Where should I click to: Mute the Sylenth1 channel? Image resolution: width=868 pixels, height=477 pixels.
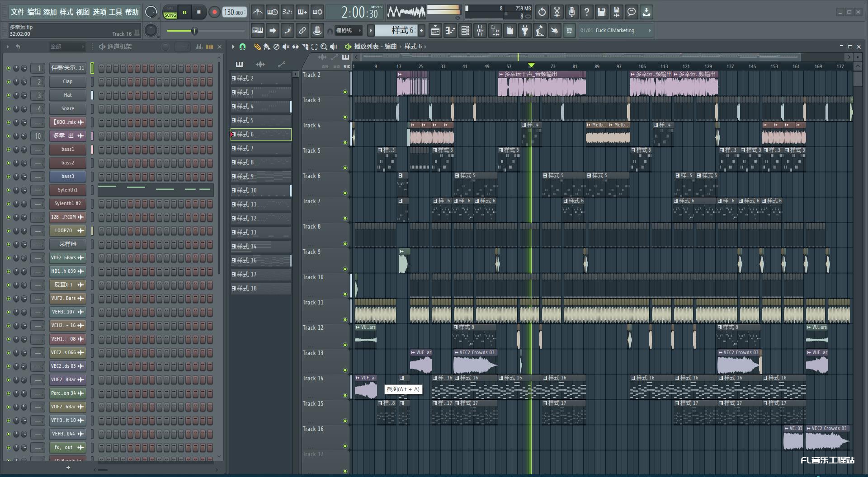[9, 190]
